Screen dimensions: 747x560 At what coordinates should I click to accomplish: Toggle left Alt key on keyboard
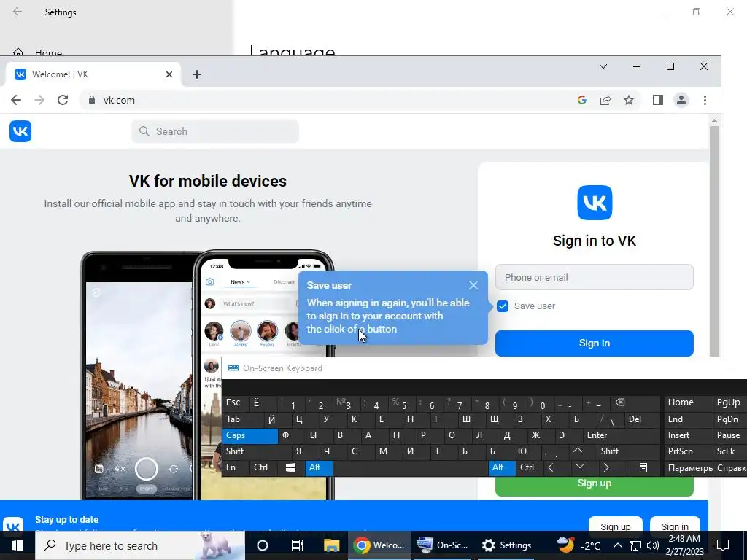coord(319,467)
